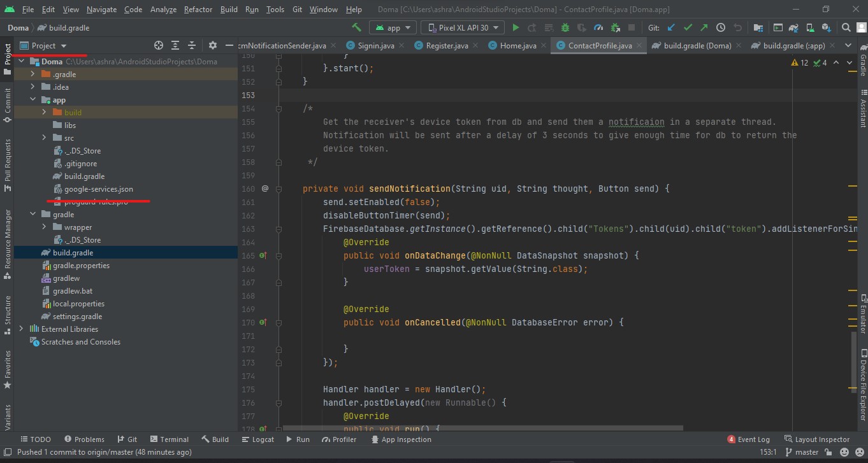Click master branch in status bar
The image size is (868, 463).
[802, 452]
